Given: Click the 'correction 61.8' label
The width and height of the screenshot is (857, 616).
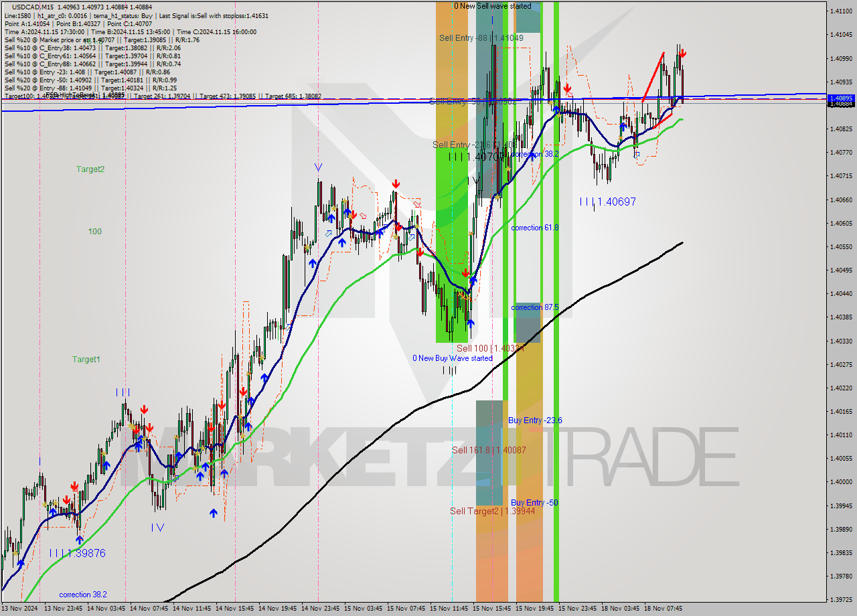Looking at the screenshot, I should pos(535,228).
